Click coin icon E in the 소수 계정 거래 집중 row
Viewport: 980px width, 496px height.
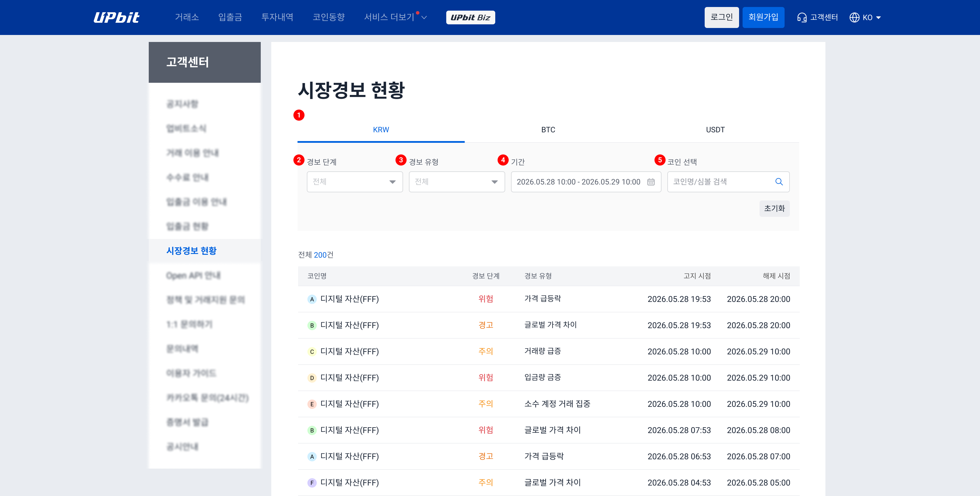[312, 404]
